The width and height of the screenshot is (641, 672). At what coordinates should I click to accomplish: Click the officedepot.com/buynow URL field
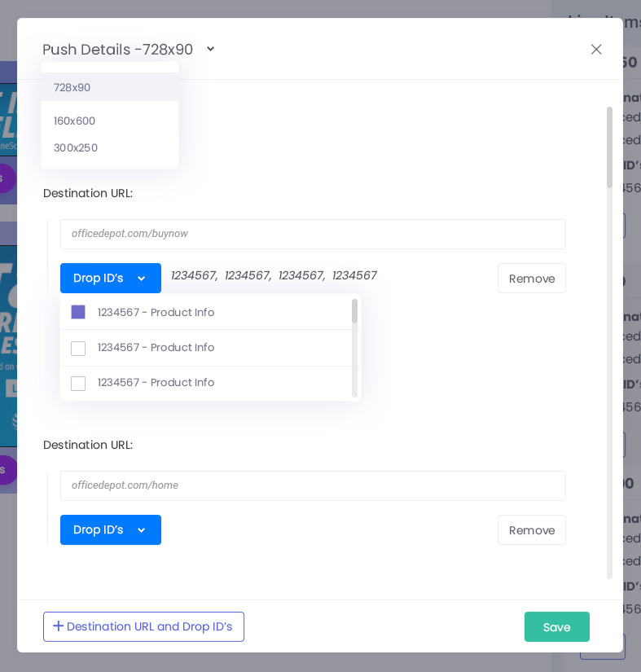pyautogui.click(x=313, y=234)
